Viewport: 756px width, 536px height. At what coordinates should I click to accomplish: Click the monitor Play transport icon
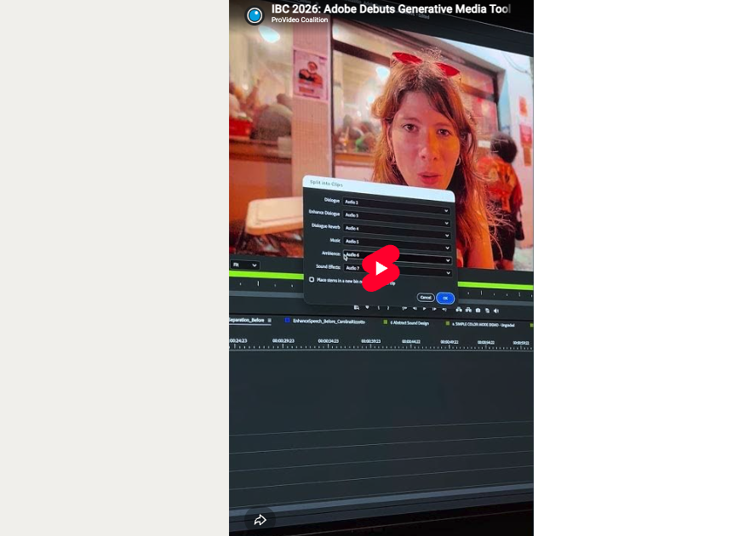(x=424, y=309)
